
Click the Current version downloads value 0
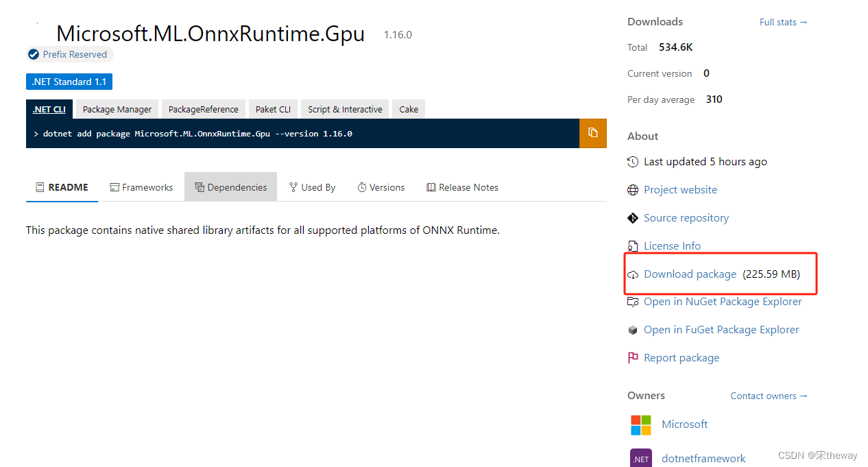pyautogui.click(x=707, y=73)
